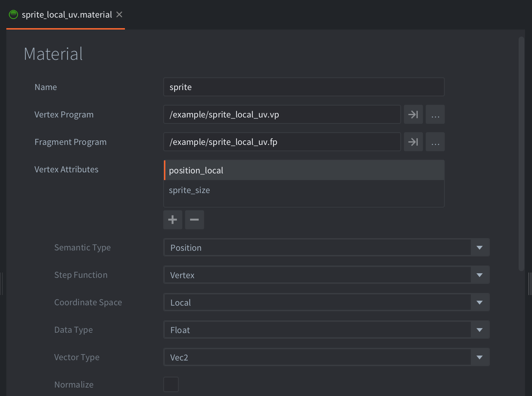
Task: Expand the Coordinate Space dropdown
Action: coord(327,302)
